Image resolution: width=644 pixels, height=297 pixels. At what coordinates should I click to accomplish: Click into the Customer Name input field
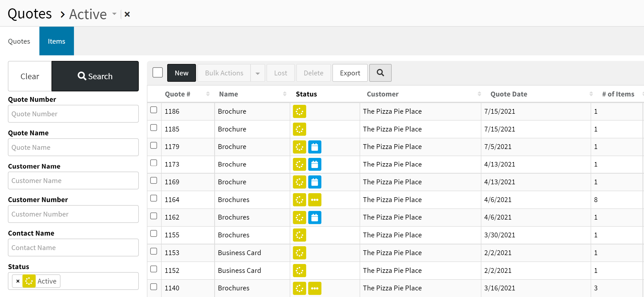(x=73, y=180)
